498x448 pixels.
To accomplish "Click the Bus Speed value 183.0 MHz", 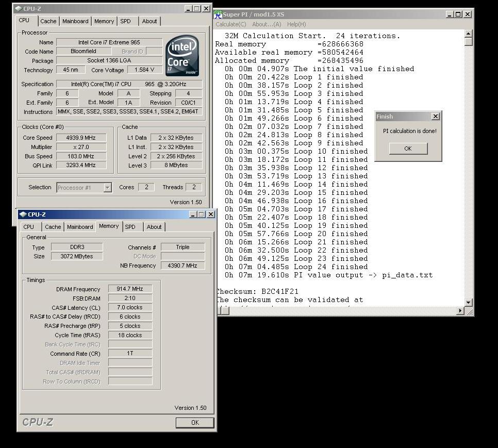I will point(81,156).
